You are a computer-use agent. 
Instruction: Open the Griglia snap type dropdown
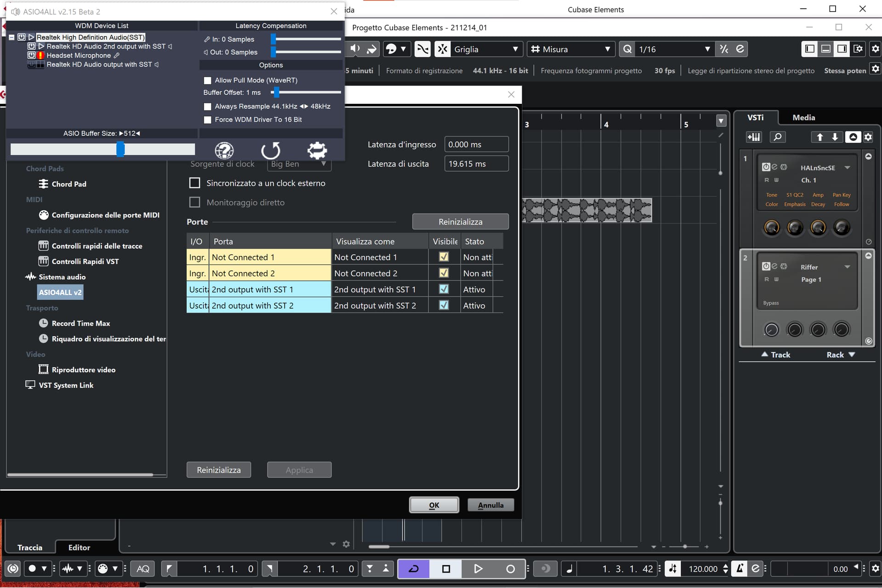tap(486, 49)
